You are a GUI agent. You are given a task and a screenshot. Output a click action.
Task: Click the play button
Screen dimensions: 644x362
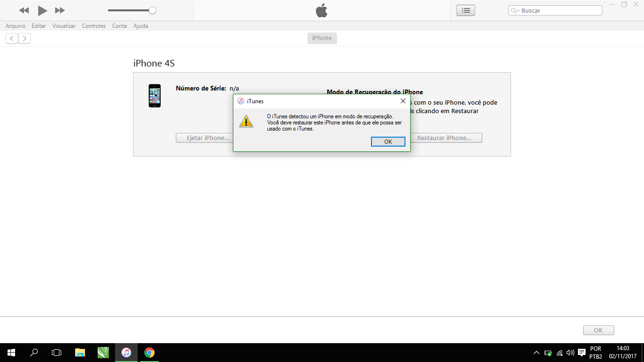[42, 10]
